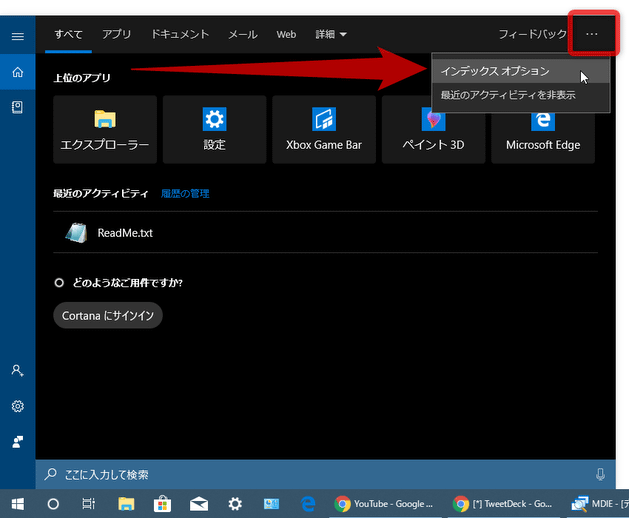Open Mail from the taskbar
The image size is (629, 518).
click(x=199, y=504)
